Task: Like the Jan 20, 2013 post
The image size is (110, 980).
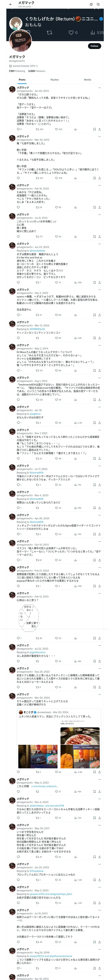Action: (56, 129)
